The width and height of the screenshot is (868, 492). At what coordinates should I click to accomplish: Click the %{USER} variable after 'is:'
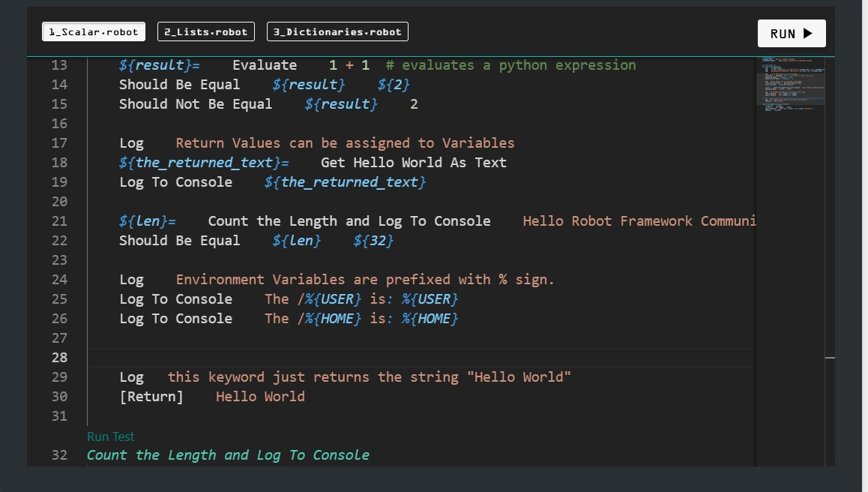point(430,299)
